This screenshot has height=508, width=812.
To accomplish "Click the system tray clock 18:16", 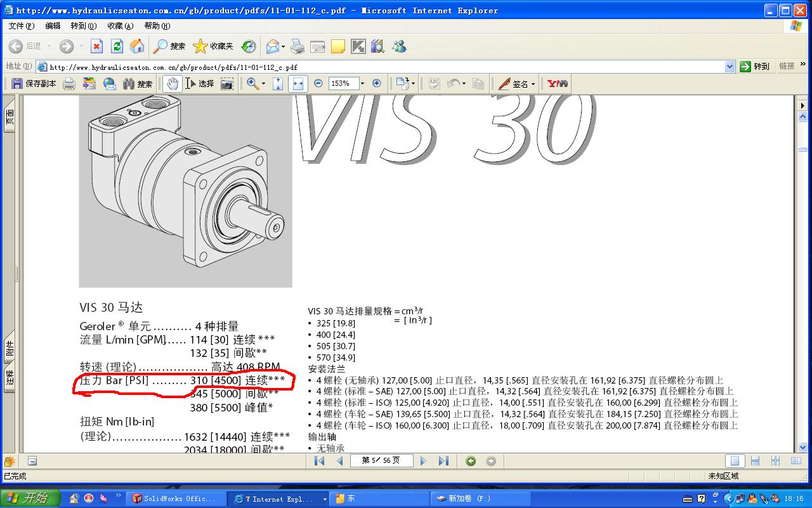I will 794,498.
